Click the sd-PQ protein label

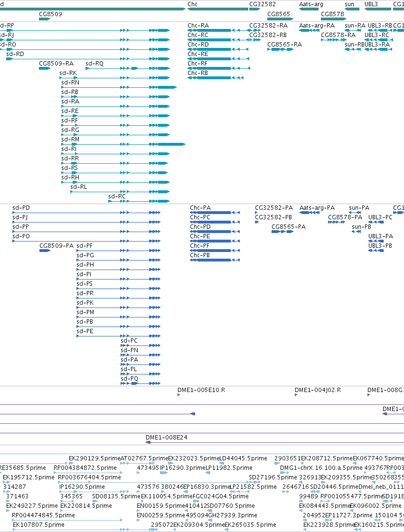pos(129,379)
